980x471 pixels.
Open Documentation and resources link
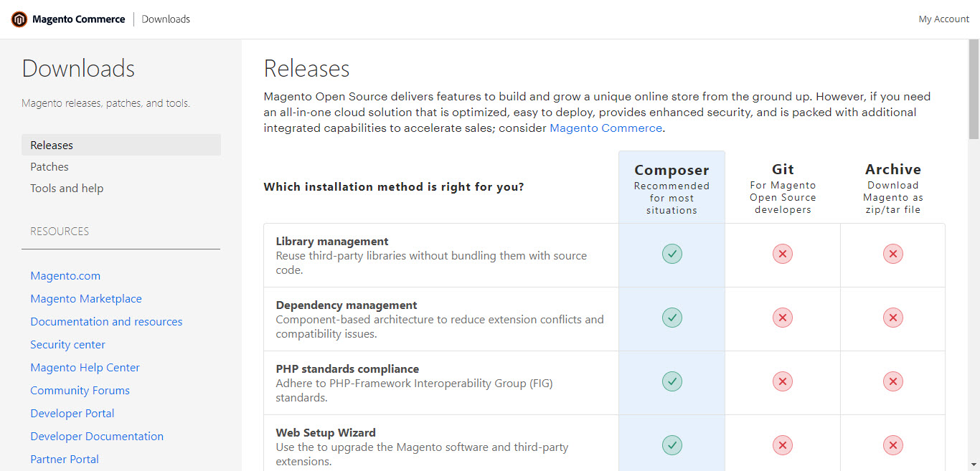106,322
